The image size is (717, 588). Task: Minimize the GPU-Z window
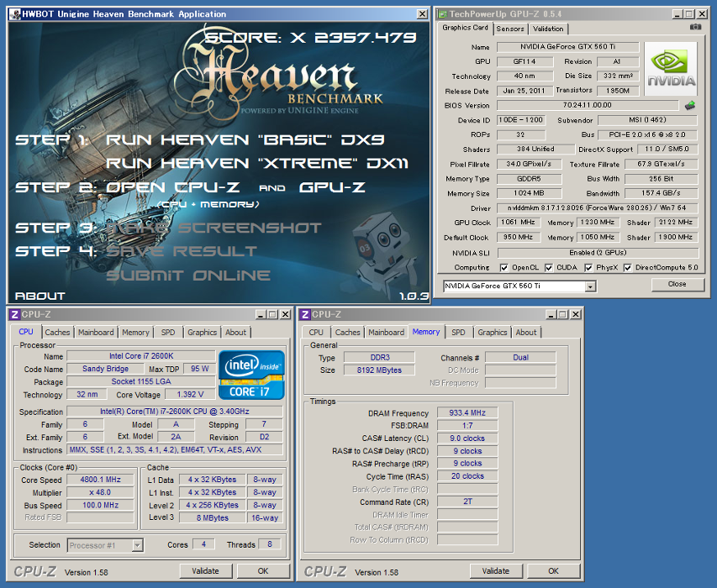[677, 14]
